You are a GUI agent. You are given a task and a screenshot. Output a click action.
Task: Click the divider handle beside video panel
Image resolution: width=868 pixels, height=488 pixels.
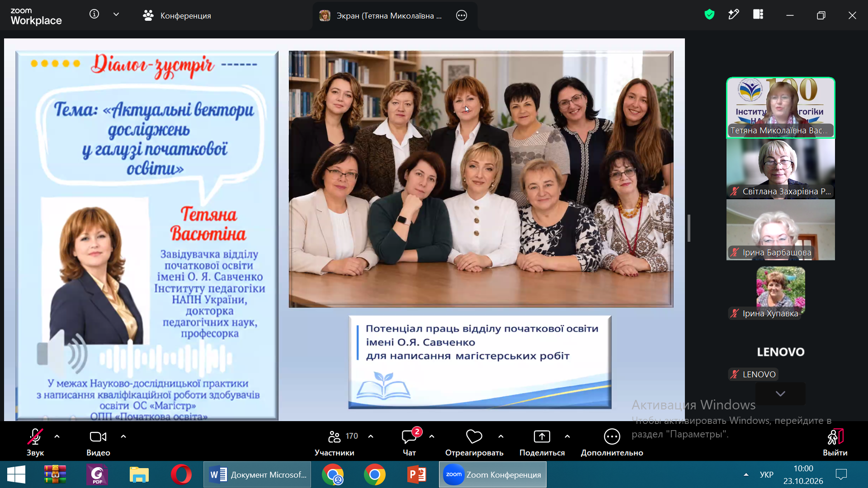coord(689,228)
